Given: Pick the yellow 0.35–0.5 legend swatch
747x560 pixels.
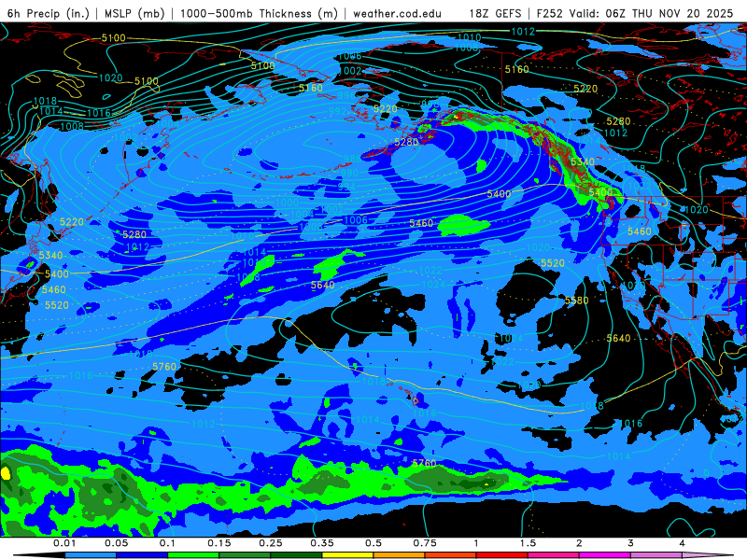Looking at the screenshot, I should pyautogui.click(x=347, y=555).
